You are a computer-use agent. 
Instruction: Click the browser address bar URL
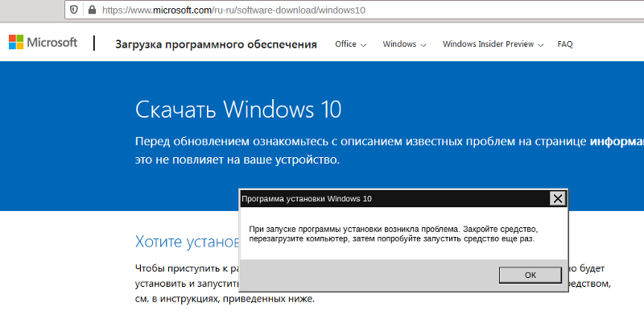pyautogui.click(x=233, y=10)
